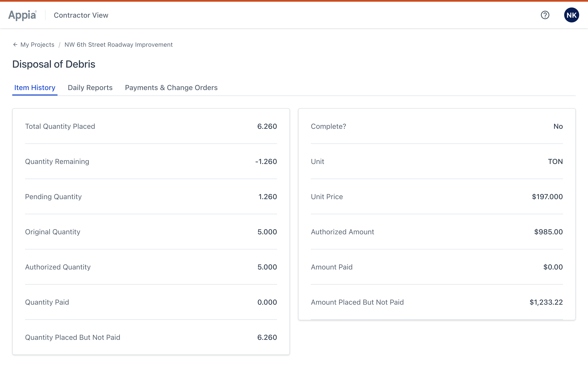The height and width of the screenshot is (366, 588).
Task: Click the Complete? label
Action: click(x=328, y=126)
